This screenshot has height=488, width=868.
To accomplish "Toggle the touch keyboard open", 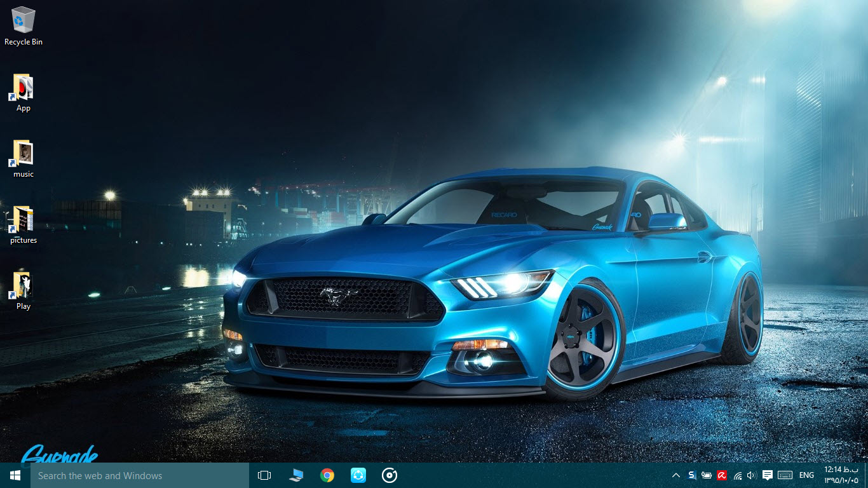I will 784,475.
